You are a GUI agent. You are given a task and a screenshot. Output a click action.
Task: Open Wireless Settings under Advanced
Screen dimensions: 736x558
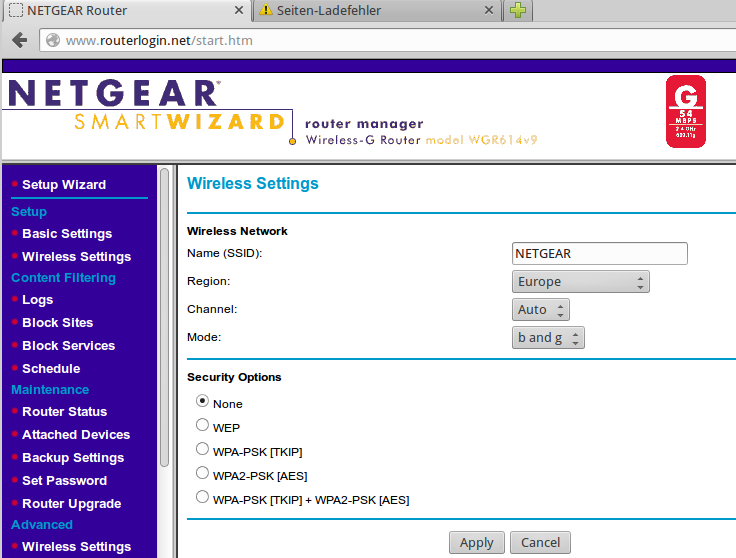77,547
